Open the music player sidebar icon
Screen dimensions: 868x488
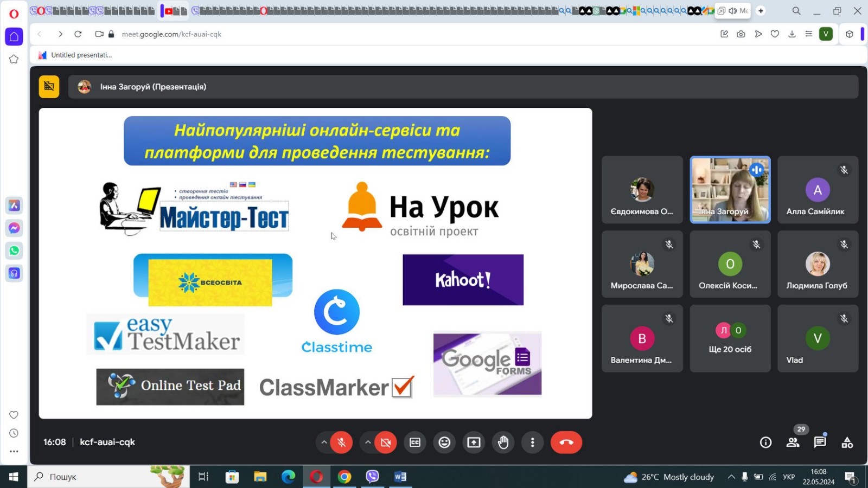[14, 273]
